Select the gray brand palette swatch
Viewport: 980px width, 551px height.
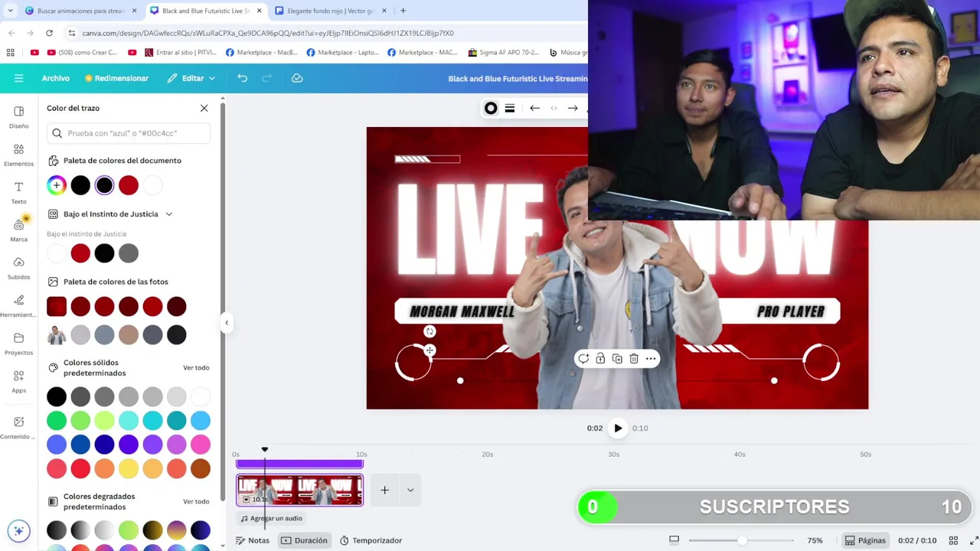point(129,253)
